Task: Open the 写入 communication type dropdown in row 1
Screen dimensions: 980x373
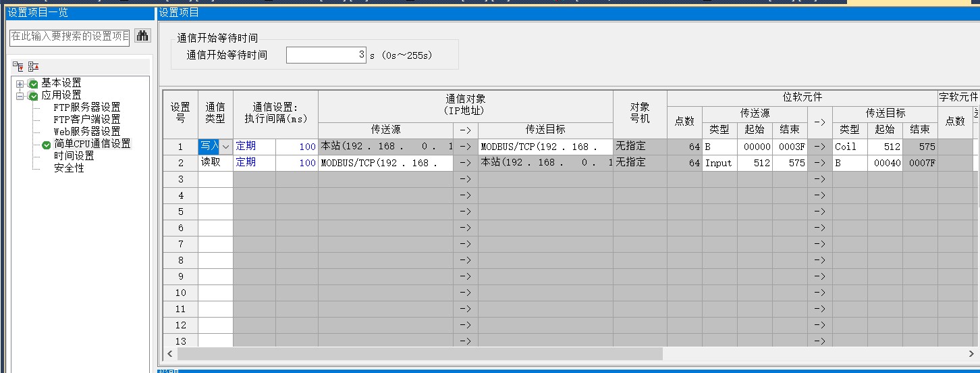Action: click(x=225, y=147)
